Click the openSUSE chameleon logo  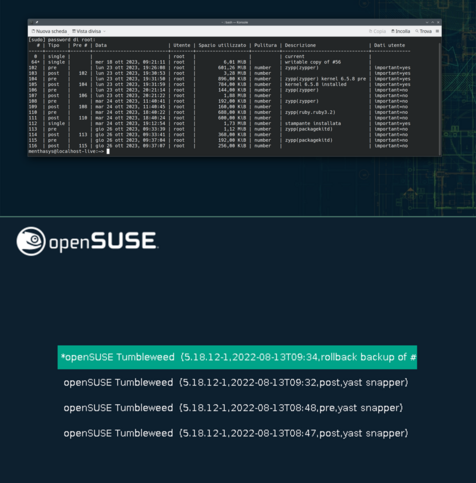[x=31, y=241]
